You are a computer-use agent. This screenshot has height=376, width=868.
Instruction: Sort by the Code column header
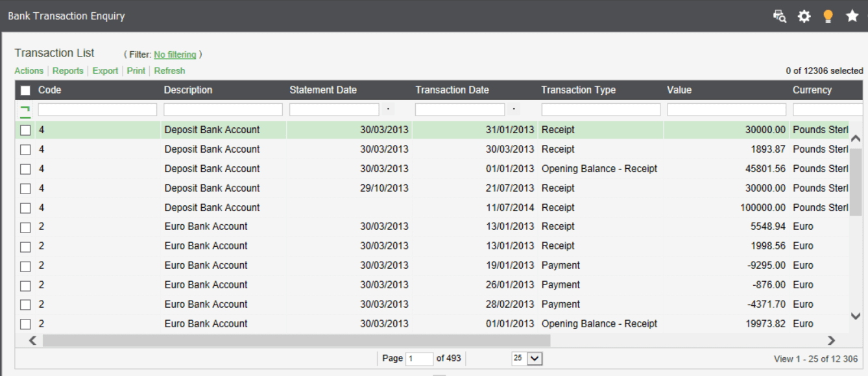click(49, 90)
